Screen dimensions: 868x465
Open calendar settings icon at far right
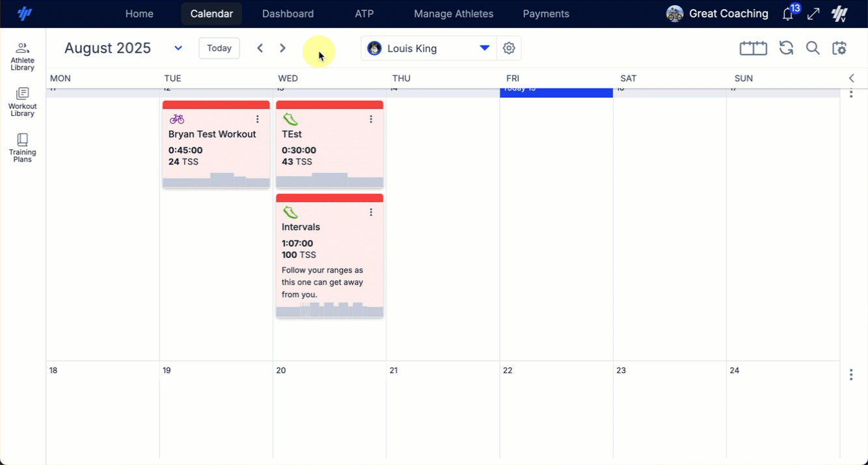(x=839, y=48)
